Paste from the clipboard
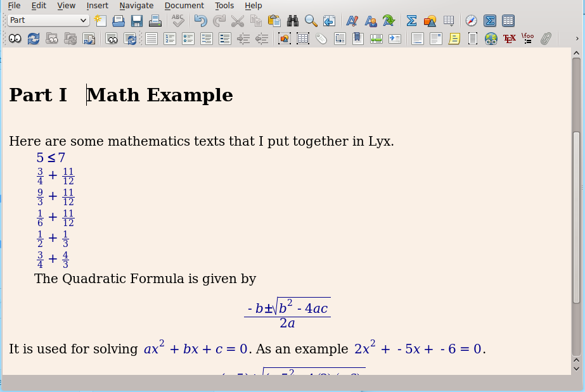This screenshot has width=585, height=392. tap(274, 20)
